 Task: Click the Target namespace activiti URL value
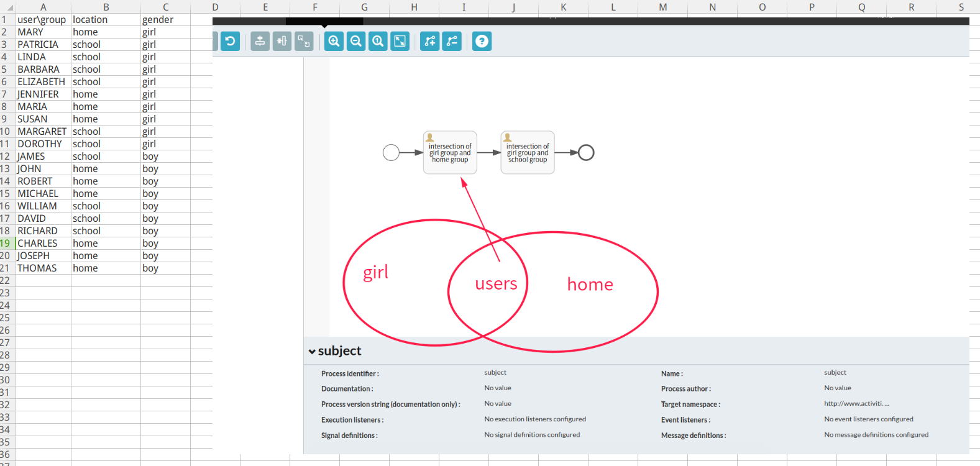tap(856, 404)
